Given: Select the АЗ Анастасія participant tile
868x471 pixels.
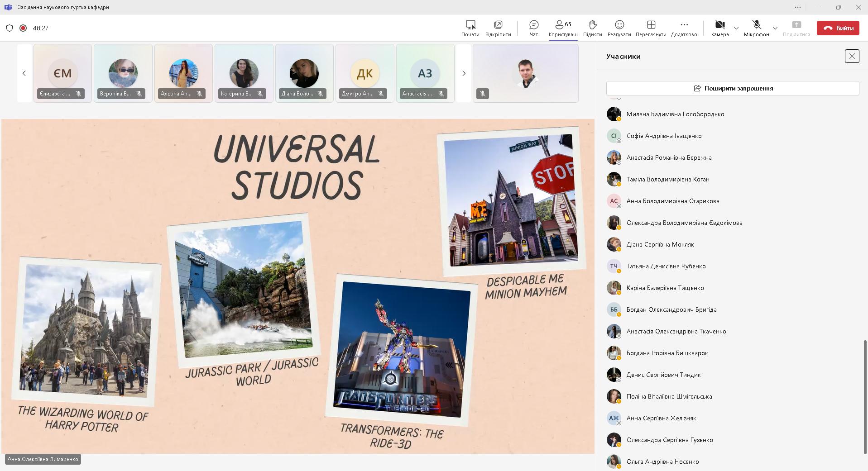Looking at the screenshot, I should coord(425,73).
